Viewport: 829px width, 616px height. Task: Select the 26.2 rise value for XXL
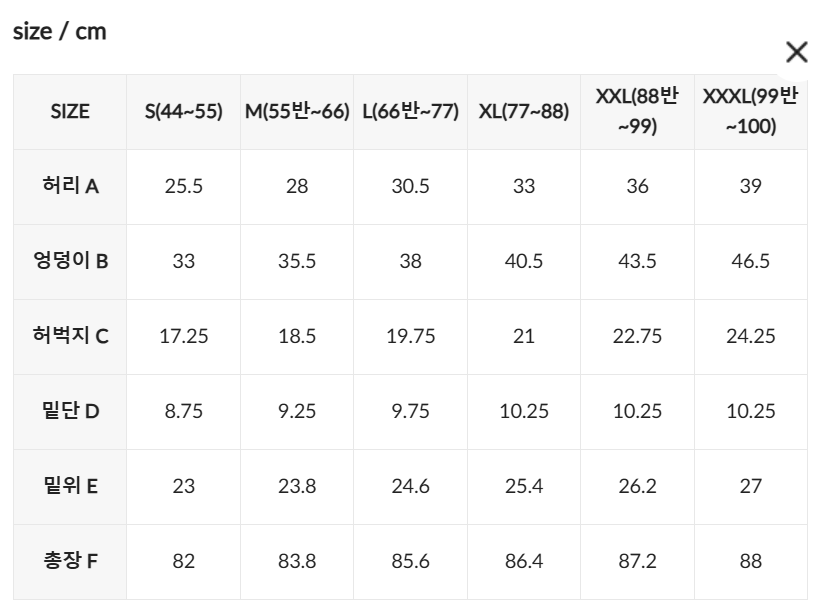(637, 486)
